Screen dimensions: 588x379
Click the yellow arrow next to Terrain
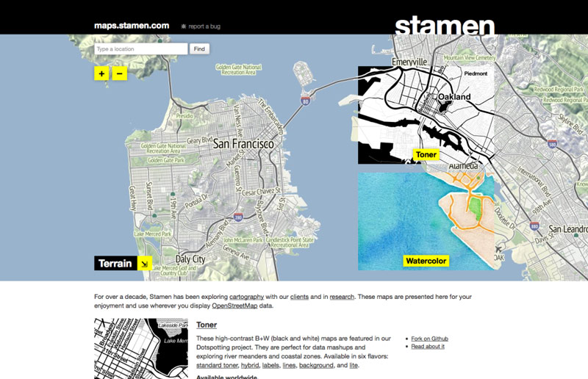[x=145, y=264]
